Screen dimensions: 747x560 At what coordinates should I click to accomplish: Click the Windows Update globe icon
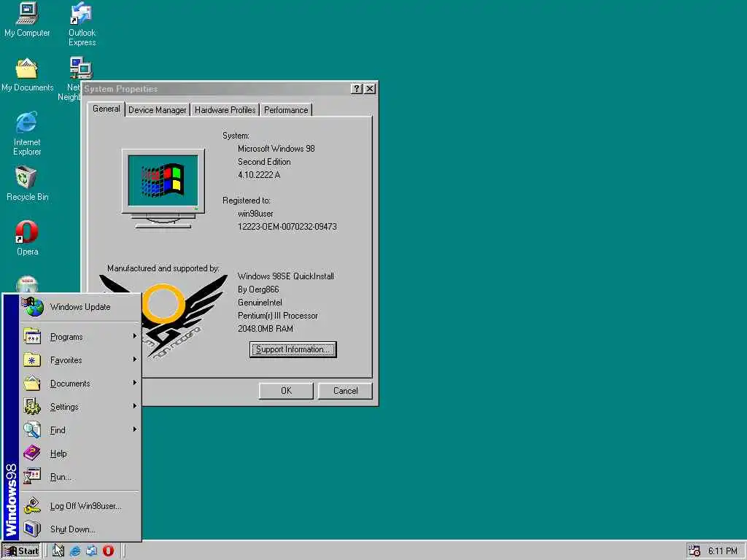[x=33, y=307]
